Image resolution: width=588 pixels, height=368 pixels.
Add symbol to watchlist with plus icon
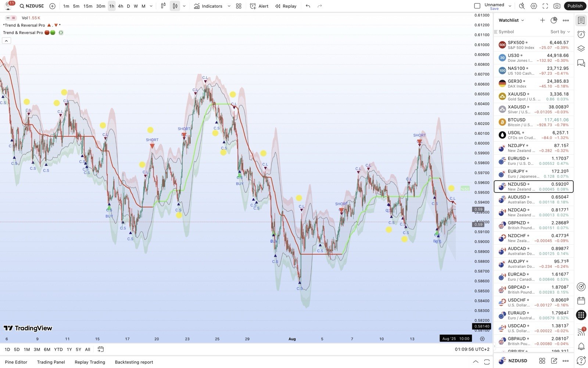542,20
